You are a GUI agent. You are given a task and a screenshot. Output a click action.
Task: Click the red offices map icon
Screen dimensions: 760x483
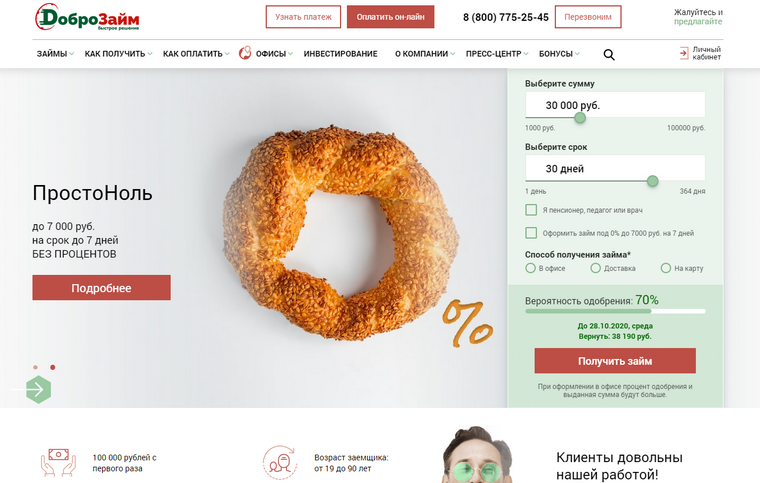pos(245,53)
